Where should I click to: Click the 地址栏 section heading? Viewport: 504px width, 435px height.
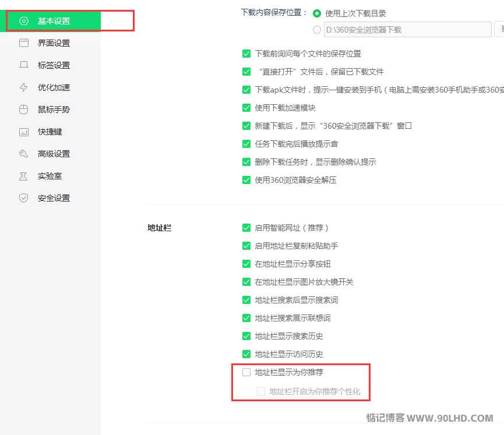(160, 228)
